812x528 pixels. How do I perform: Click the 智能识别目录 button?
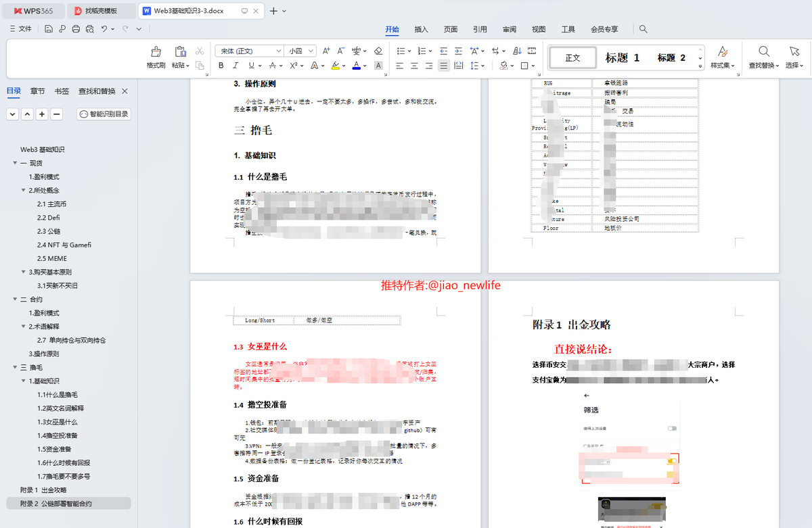click(102, 114)
